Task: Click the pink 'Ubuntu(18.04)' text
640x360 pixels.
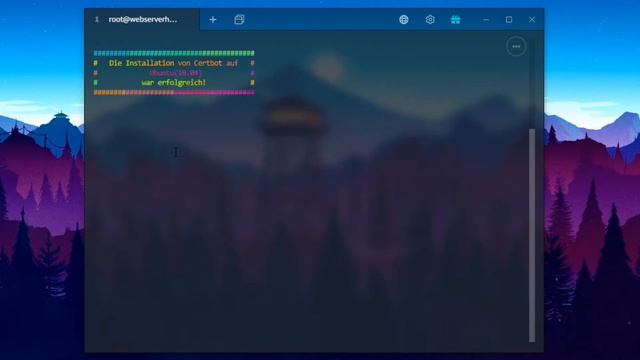Action: point(176,73)
